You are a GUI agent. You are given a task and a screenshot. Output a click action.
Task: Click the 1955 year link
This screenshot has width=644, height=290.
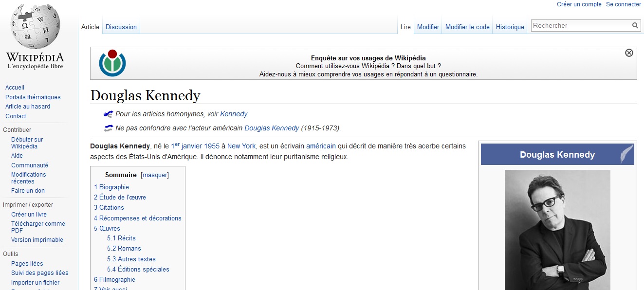[x=211, y=146]
